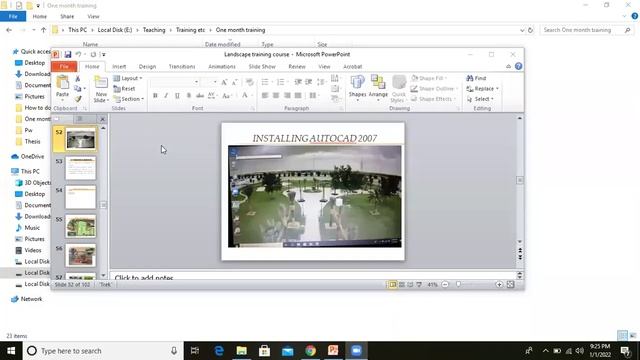Screen dimensions: 640x360
Task: Switch to the Design tab
Action: point(147,67)
